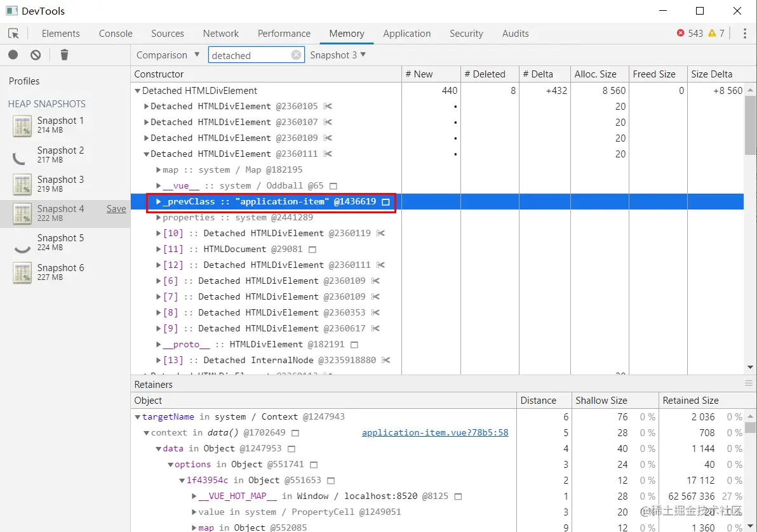Open the Retainers pane menu icon
This screenshot has width=757, height=532.
click(x=749, y=383)
